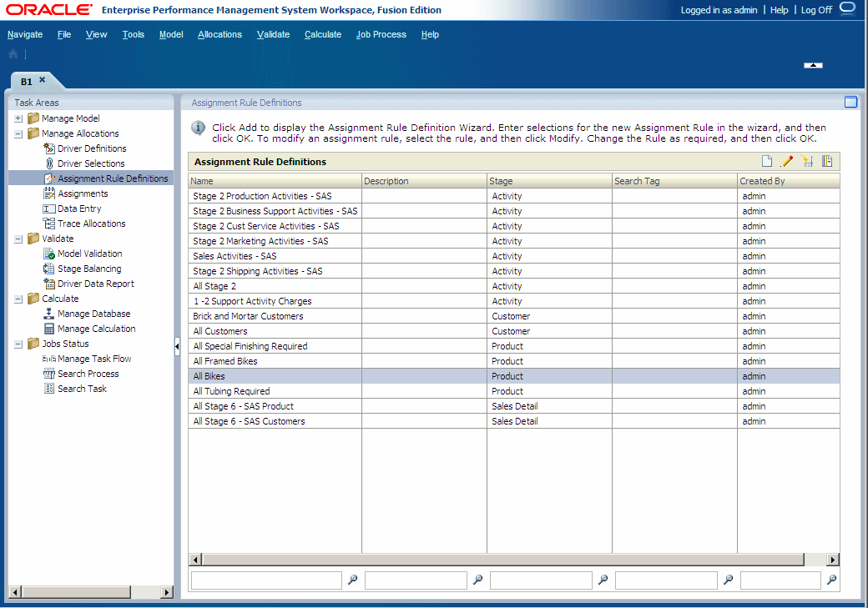Click the Manage Task Flow icon

[48, 359]
